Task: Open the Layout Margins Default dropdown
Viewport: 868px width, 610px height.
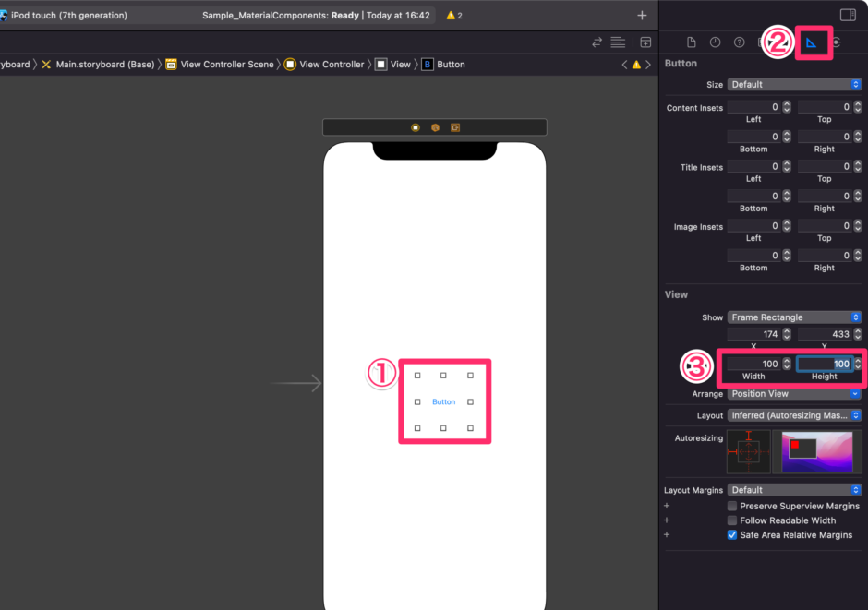Action: point(794,489)
